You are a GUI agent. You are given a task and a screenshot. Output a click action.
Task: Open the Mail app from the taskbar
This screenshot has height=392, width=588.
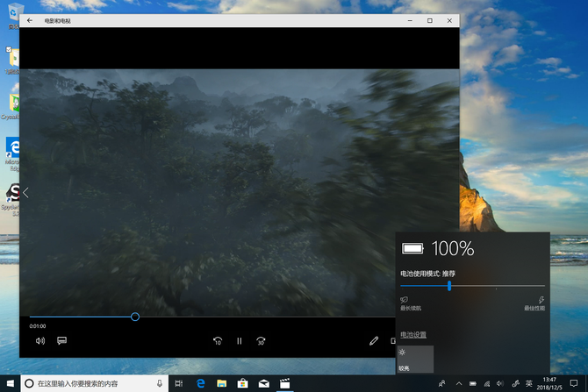click(x=264, y=383)
